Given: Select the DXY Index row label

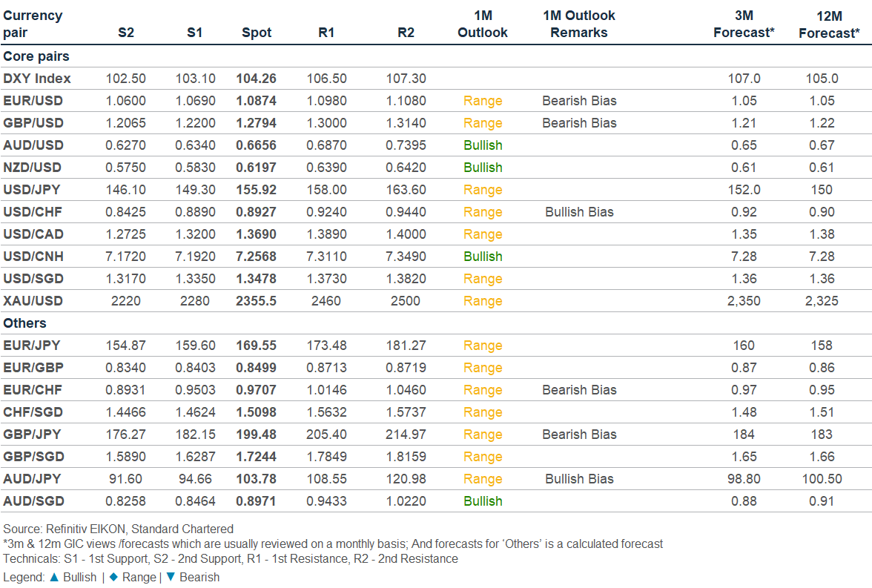Looking at the screenshot, I should point(37,79).
